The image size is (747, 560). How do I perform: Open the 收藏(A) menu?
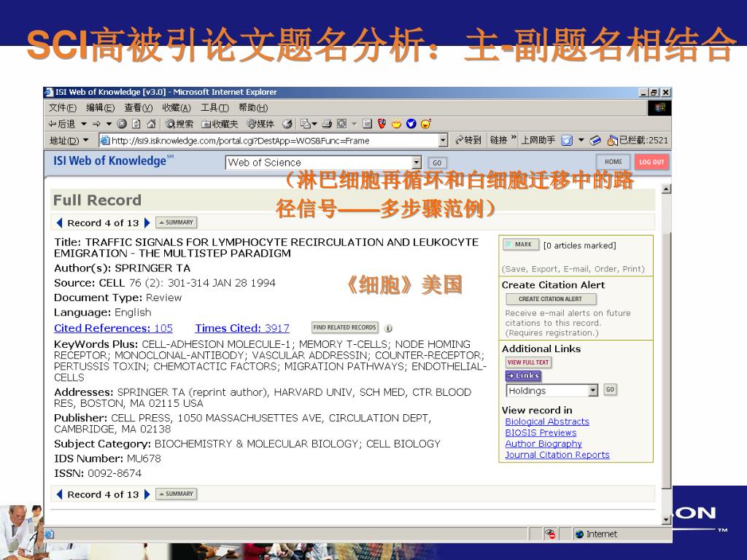coord(177,108)
